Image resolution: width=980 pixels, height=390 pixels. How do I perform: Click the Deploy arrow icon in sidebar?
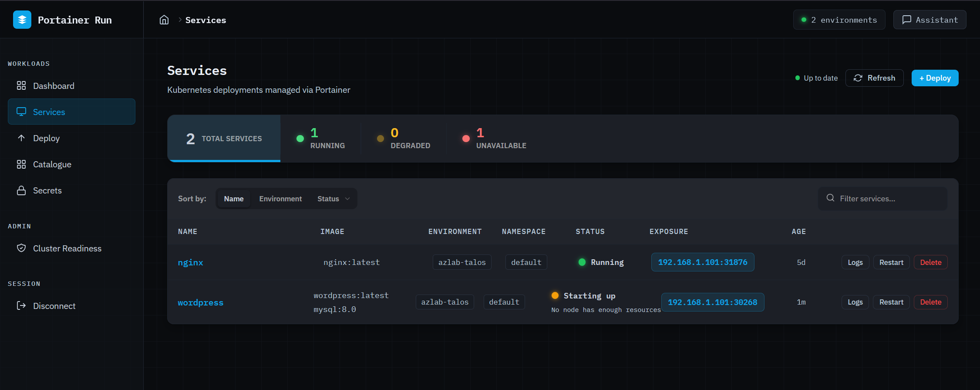21,138
